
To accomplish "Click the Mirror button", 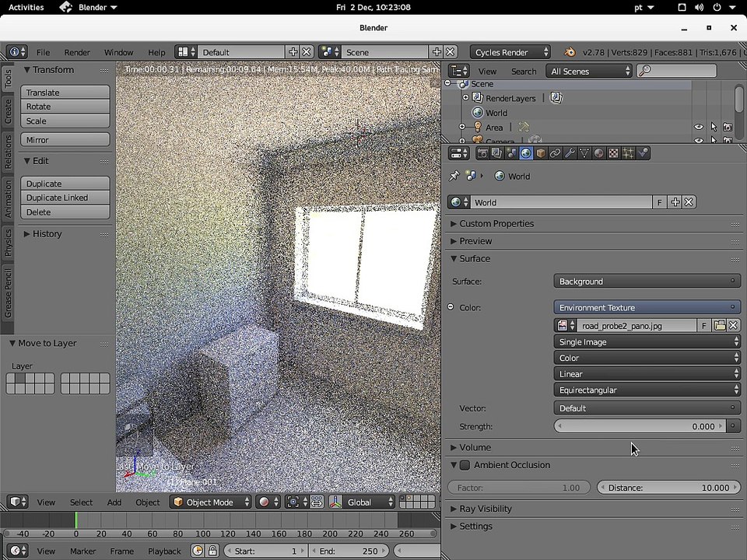I will point(65,139).
